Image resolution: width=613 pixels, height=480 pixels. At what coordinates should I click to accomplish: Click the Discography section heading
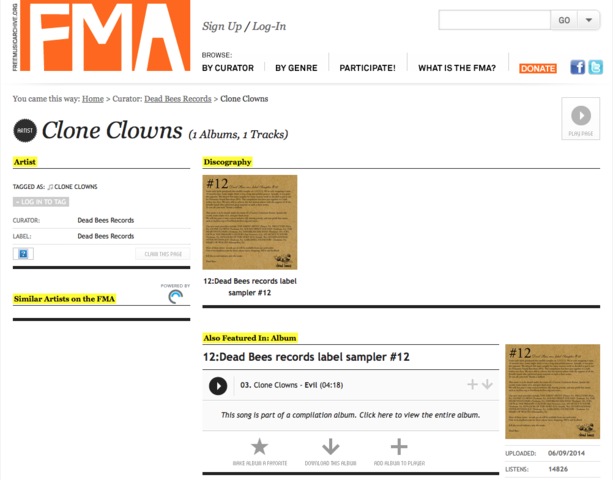pyautogui.click(x=227, y=162)
